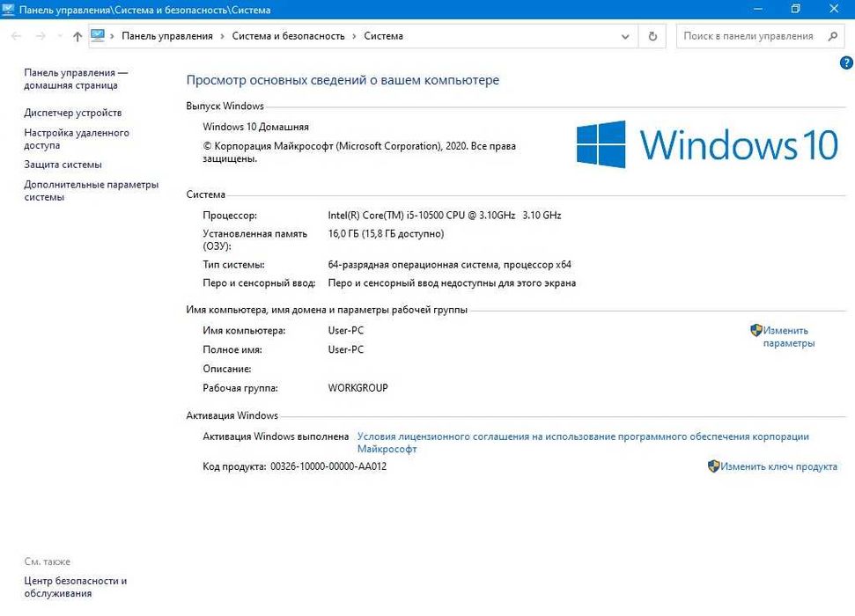Image resolution: width=855 pixels, height=616 pixels.
Task: Expand the chevron before Панель управления
Action: click(x=112, y=36)
